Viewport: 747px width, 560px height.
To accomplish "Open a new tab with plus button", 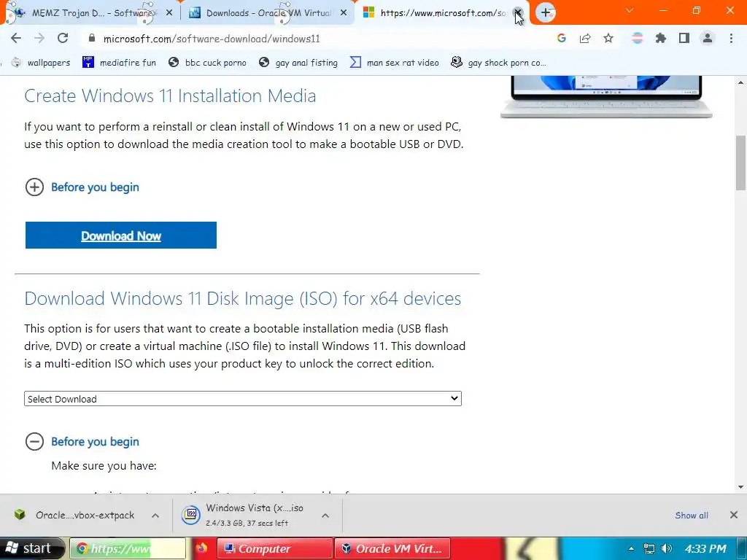I will [546, 12].
